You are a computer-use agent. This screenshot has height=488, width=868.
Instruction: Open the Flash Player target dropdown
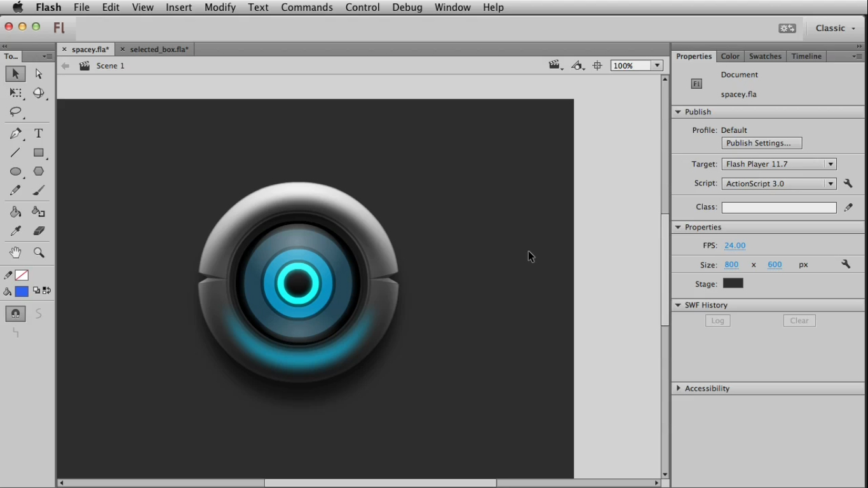click(830, 163)
